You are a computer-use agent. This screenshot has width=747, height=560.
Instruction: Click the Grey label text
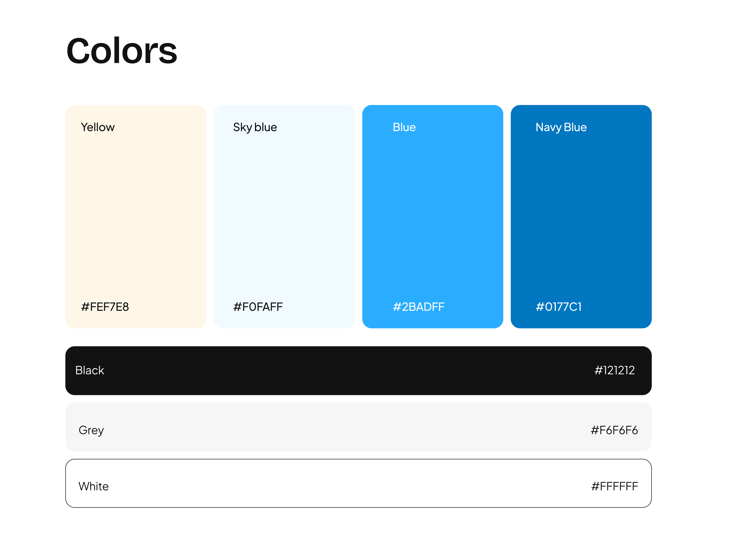(91, 430)
